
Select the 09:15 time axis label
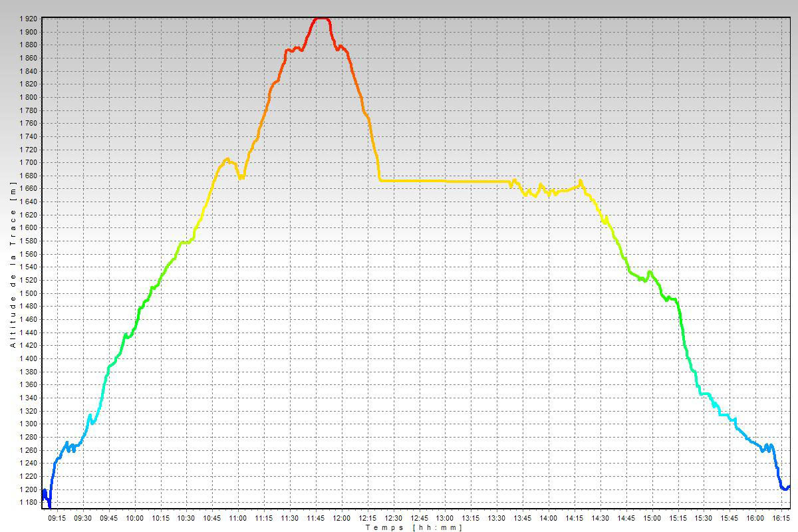(57, 518)
